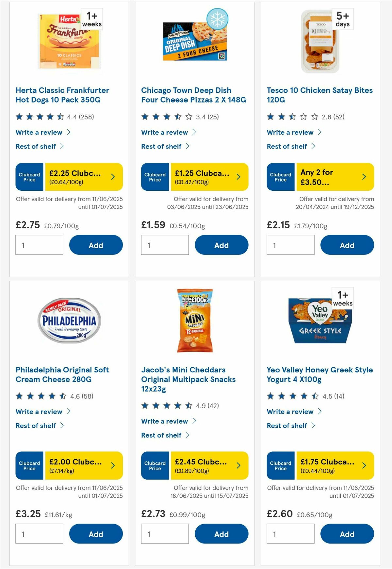This screenshot has height=569, width=392.
Task: Click the Clubcard Price logo on Mini Cheddars offer
Action: (155, 466)
